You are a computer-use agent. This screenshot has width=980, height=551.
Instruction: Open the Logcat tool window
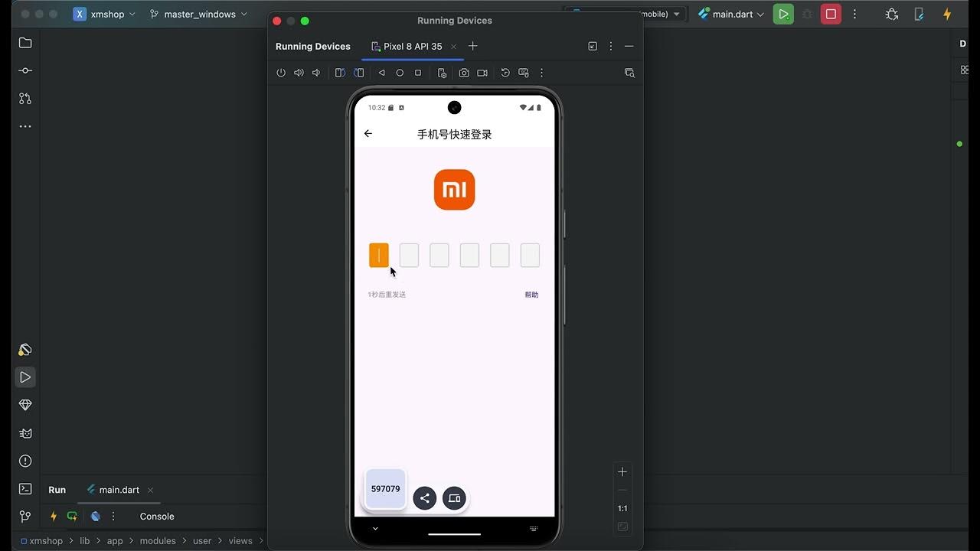pos(25,433)
